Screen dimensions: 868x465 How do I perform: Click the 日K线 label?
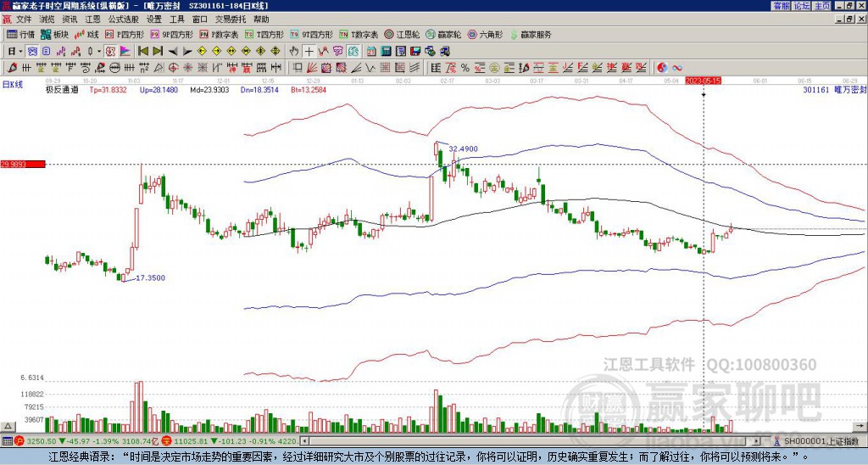tap(13, 84)
